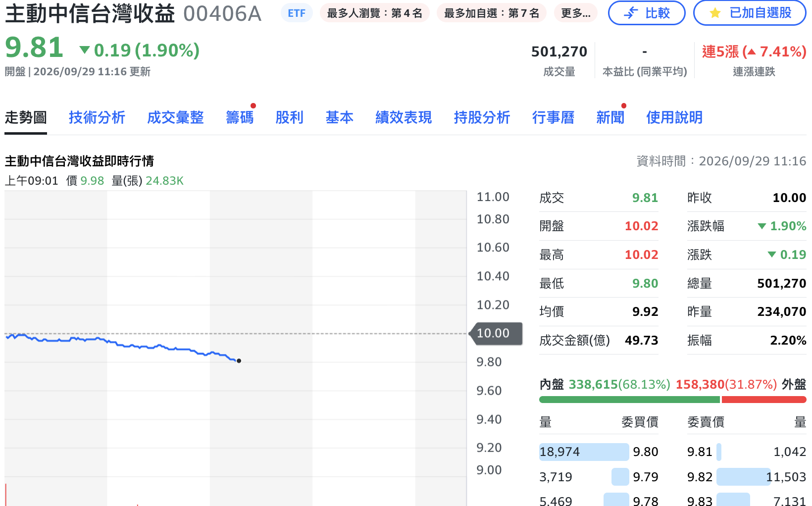Click the 均價 value 9.92
The width and height of the screenshot is (812, 506).
pos(645,312)
